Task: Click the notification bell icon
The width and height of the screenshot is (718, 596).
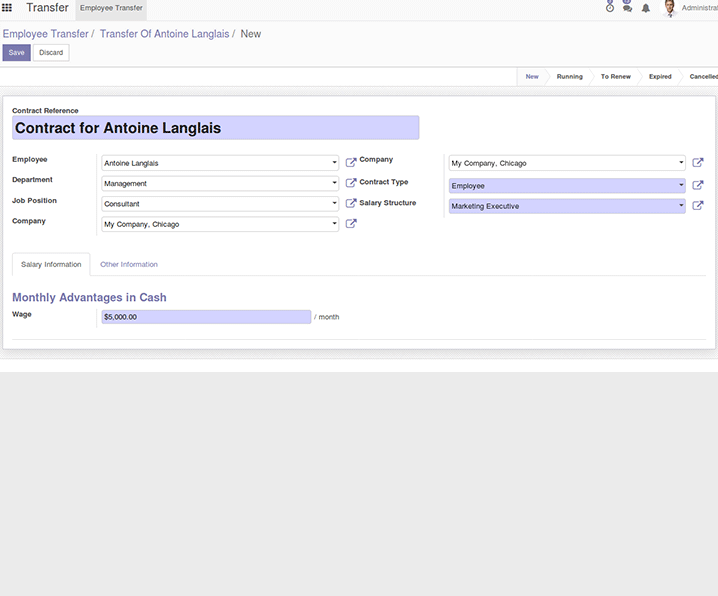Action: point(645,8)
